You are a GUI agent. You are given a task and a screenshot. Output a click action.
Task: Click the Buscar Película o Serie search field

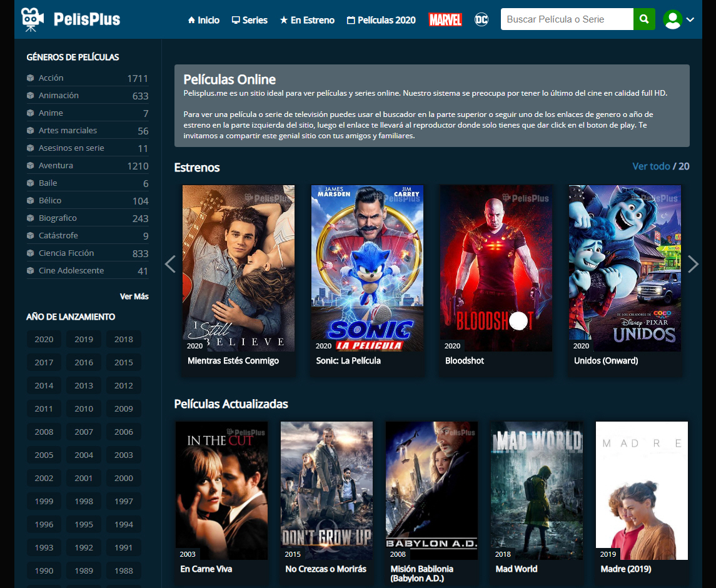[x=567, y=19]
